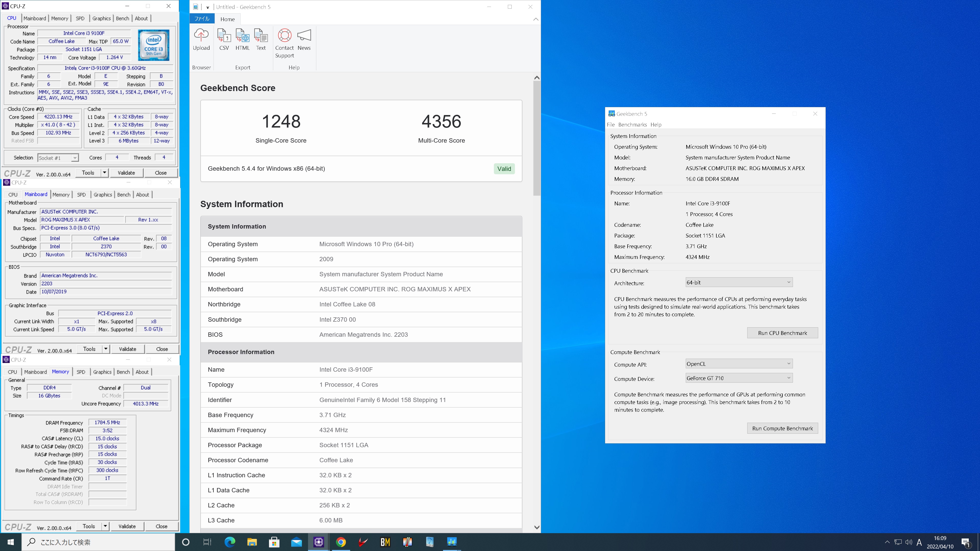Image resolution: width=980 pixels, height=551 pixels.
Task: Click Run Compute Benchmark button
Action: coord(782,428)
